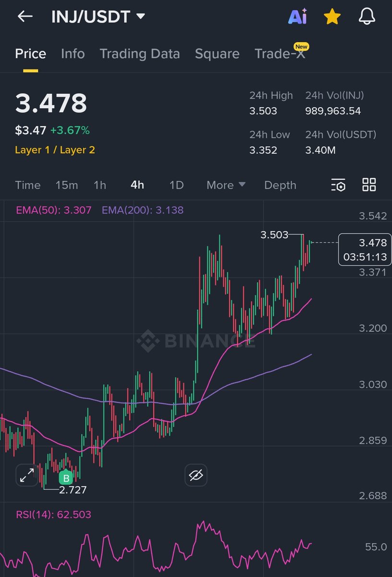Tap the 24h Vol(INJ) value 989,963.54

point(333,111)
